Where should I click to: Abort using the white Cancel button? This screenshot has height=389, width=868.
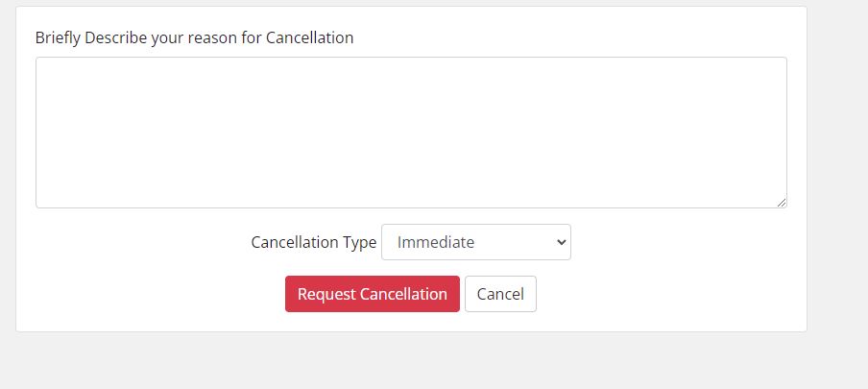[x=500, y=294]
